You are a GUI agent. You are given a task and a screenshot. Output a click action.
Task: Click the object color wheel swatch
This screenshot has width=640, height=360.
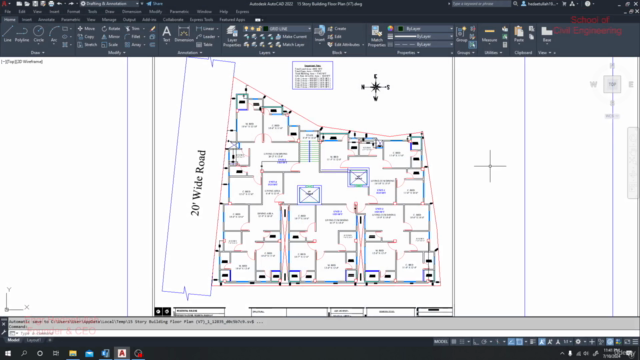tap(391, 29)
